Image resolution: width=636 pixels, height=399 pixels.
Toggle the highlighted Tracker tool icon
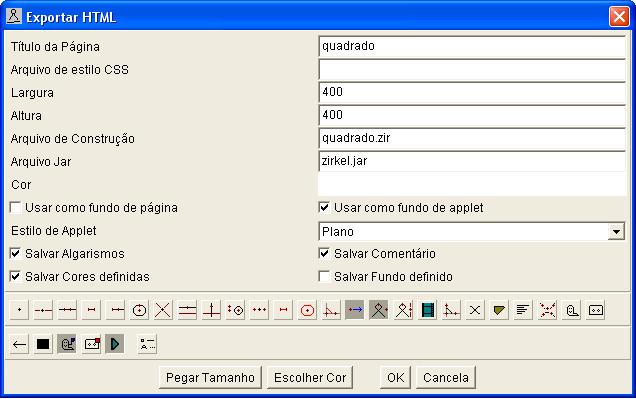(x=379, y=311)
